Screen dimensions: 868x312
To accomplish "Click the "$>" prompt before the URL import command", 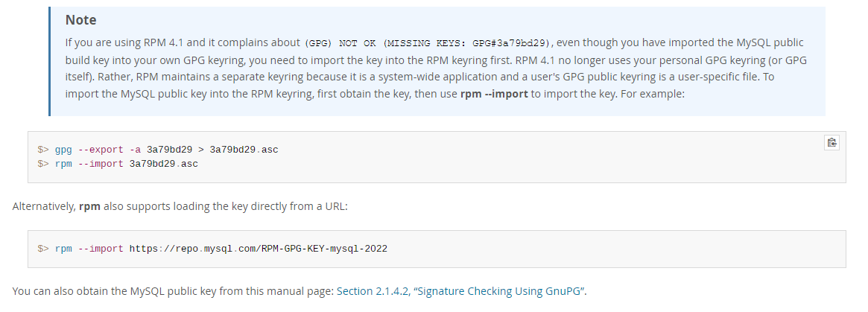I will point(43,249).
